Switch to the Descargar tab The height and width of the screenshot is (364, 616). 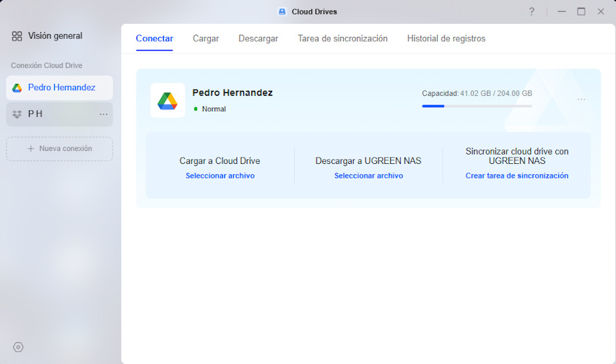258,38
